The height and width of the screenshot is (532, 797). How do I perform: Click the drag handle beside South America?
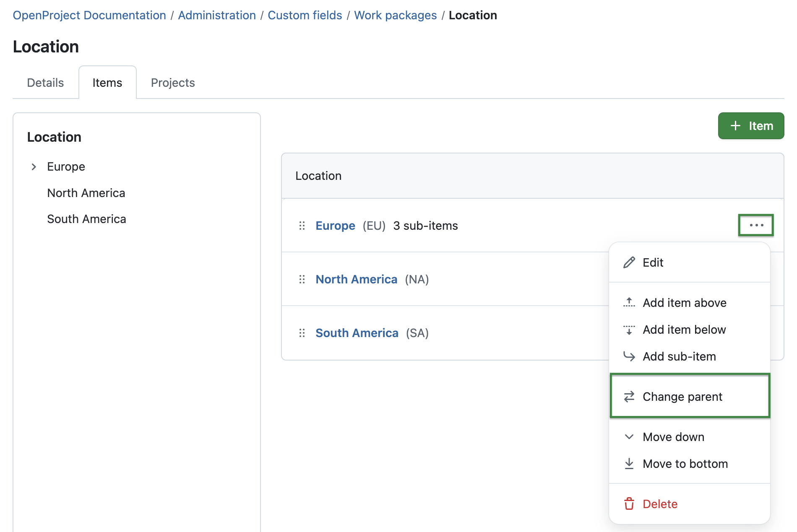[302, 332]
